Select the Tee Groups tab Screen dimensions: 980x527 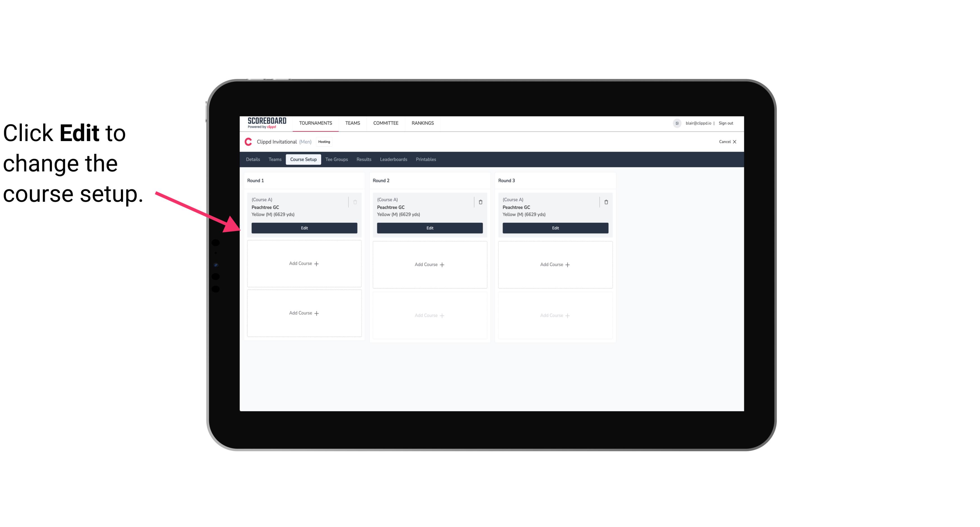click(337, 159)
